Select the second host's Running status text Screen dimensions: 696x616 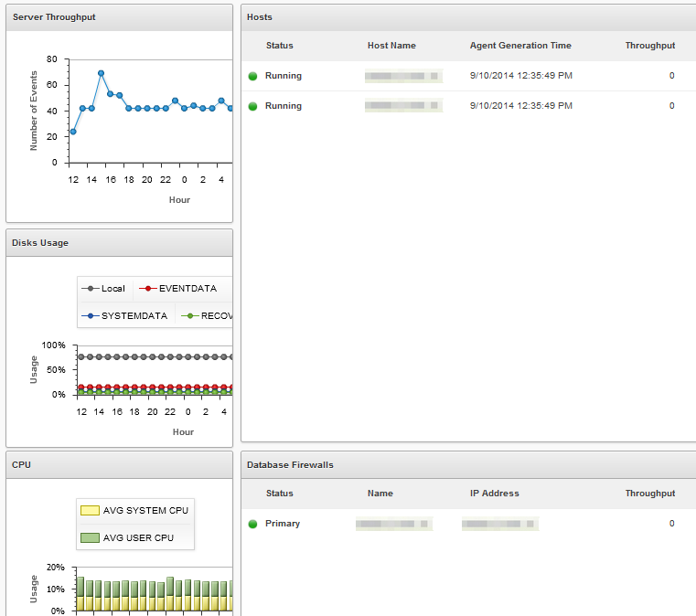[284, 106]
